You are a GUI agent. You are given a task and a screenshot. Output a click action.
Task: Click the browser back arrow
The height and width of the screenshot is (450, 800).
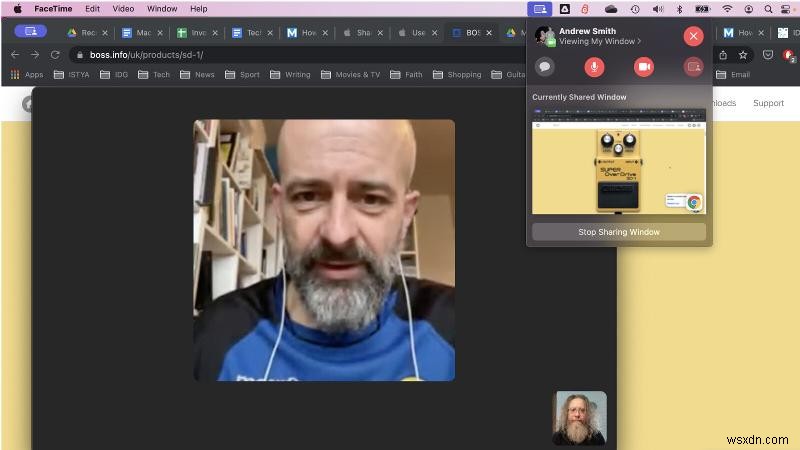pyautogui.click(x=14, y=54)
